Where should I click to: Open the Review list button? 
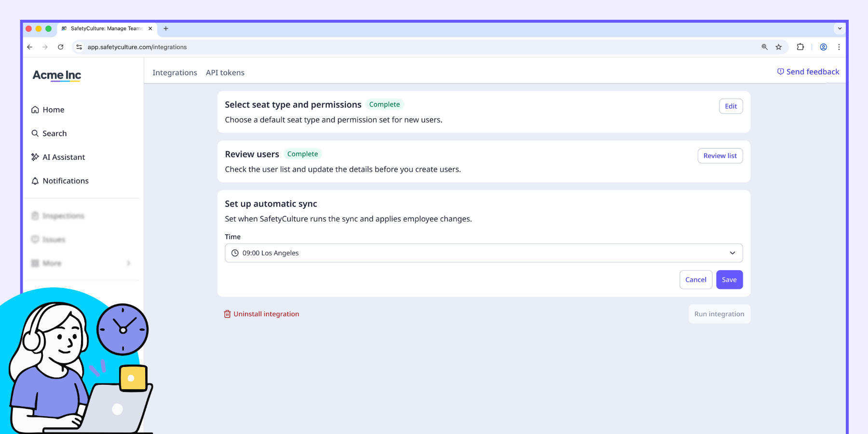pos(720,156)
